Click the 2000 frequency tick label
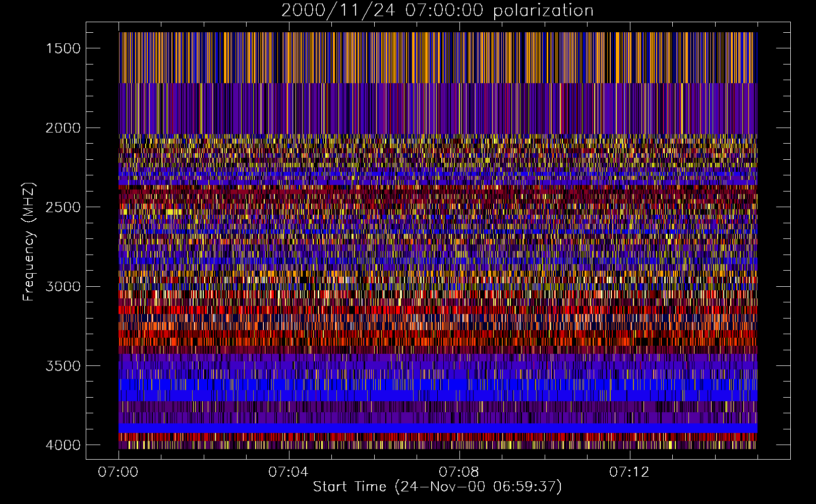This screenshot has height=504, width=816. [x=63, y=128]
